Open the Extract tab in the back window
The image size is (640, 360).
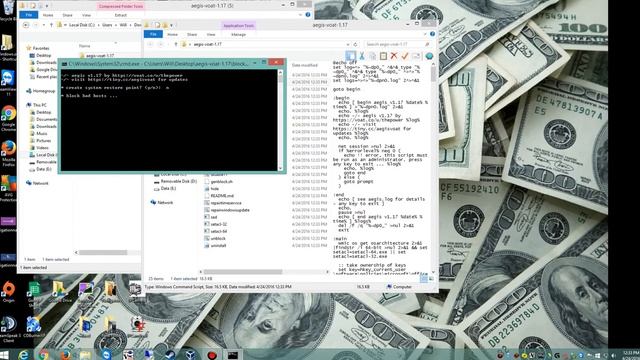120,15
